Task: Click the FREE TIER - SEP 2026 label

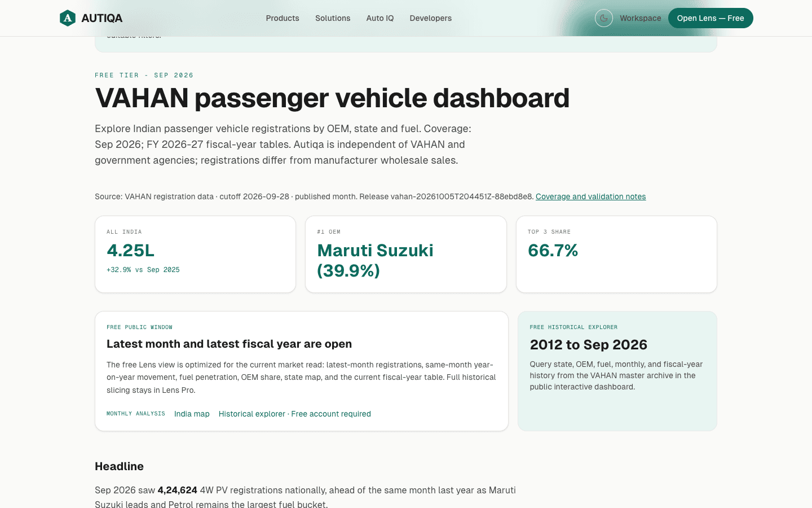Action: (x=144, y=75)
